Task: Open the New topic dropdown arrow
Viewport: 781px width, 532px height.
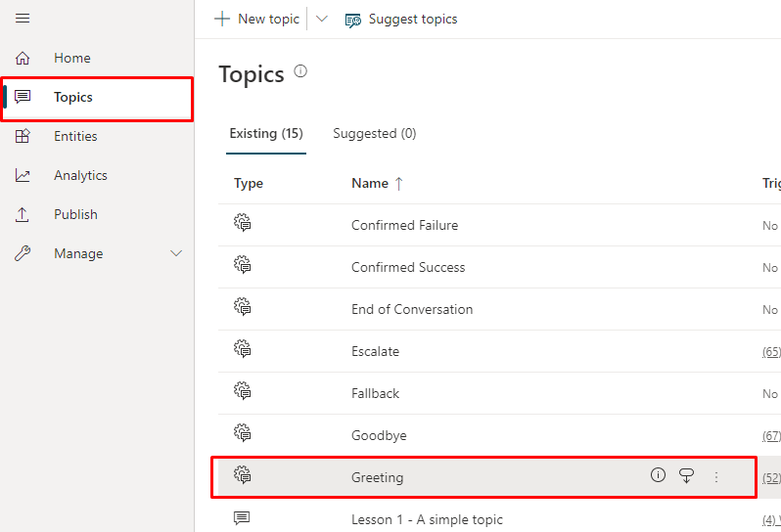Action: tap(322, 19)
